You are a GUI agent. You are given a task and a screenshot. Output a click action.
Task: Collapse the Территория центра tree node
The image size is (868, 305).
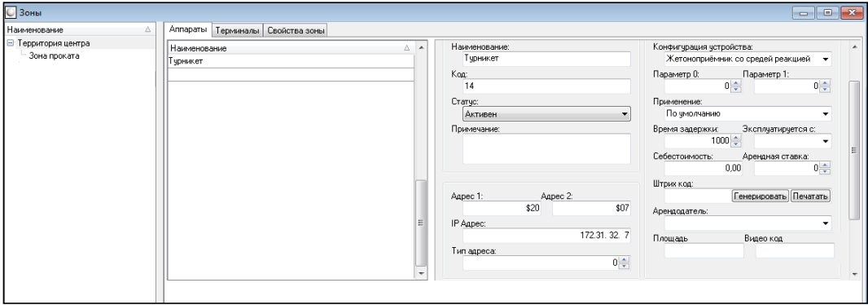click(x=11, y=43)
